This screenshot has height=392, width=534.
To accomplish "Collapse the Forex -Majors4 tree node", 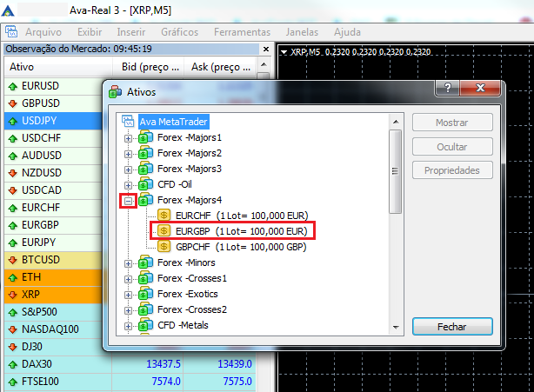I will pyautogui.click(x=128, y=201).
